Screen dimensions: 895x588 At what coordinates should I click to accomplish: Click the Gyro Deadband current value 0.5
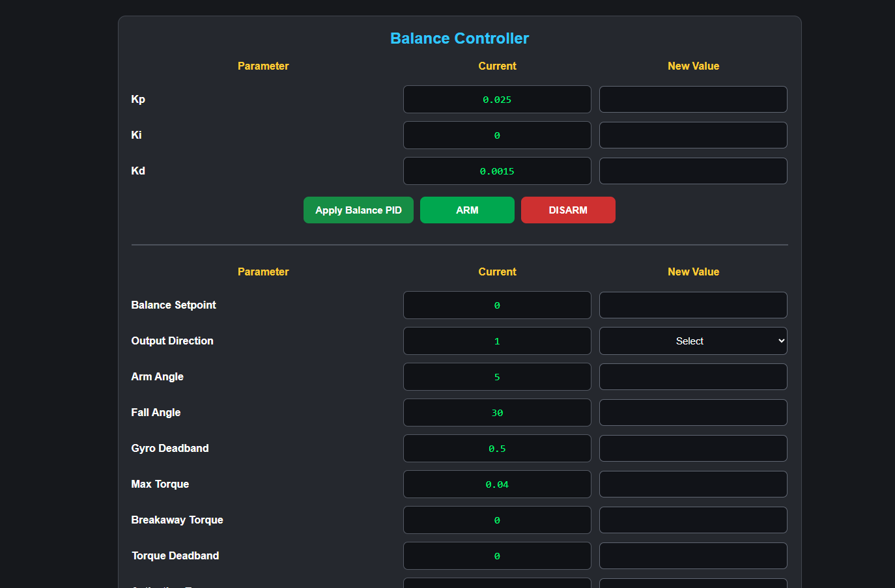coord(497,449)
